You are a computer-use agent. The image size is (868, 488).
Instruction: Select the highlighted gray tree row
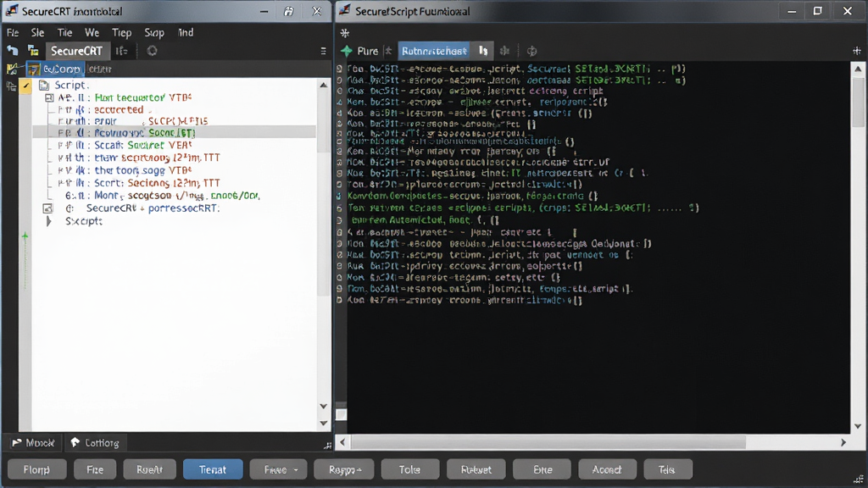click(x=175, y=133)
